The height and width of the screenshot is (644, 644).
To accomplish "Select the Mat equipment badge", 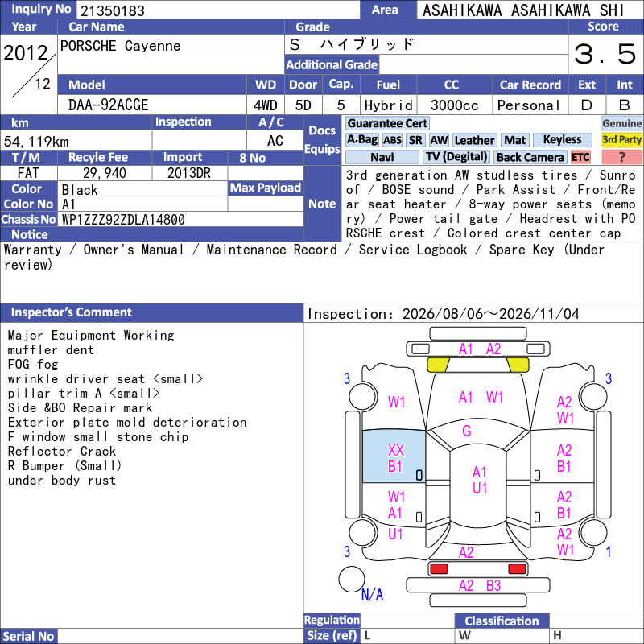I will [514, 140].
